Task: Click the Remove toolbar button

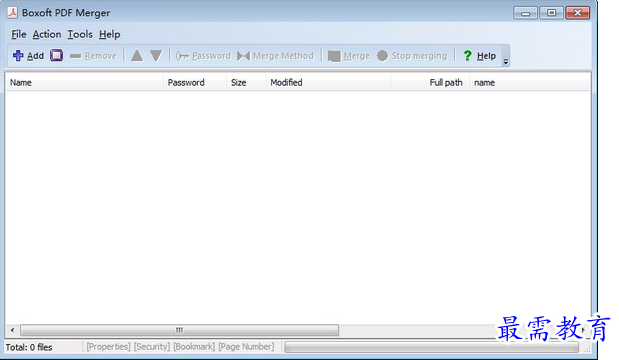Action: [x=93, y=56]
